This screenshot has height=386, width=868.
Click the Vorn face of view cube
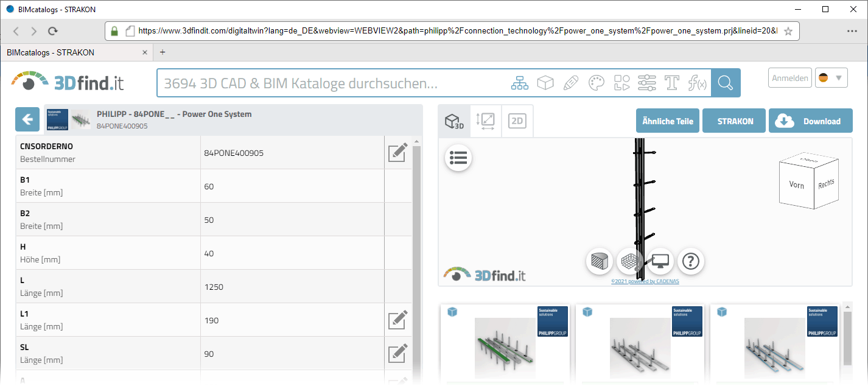point(796,185)
